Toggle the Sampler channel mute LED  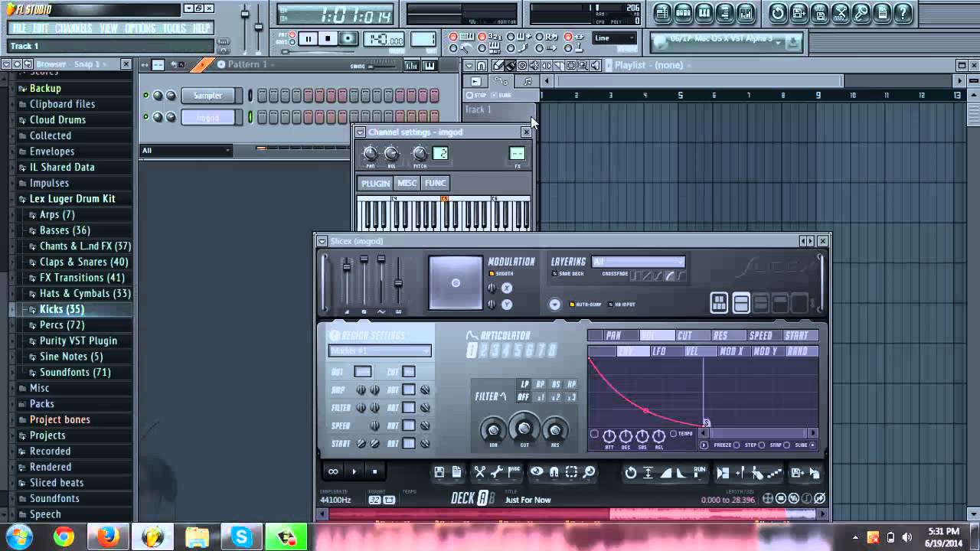(x=145, y=96)
